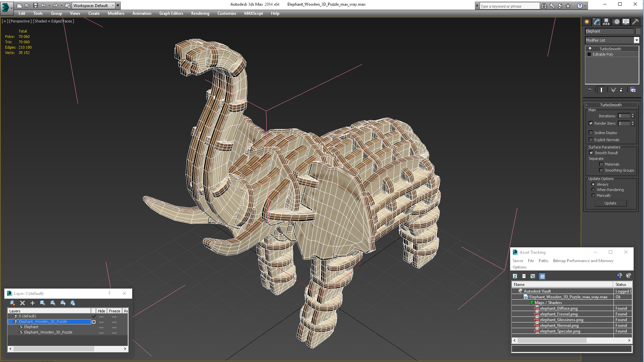Click the Status column header

coord(622,285)
